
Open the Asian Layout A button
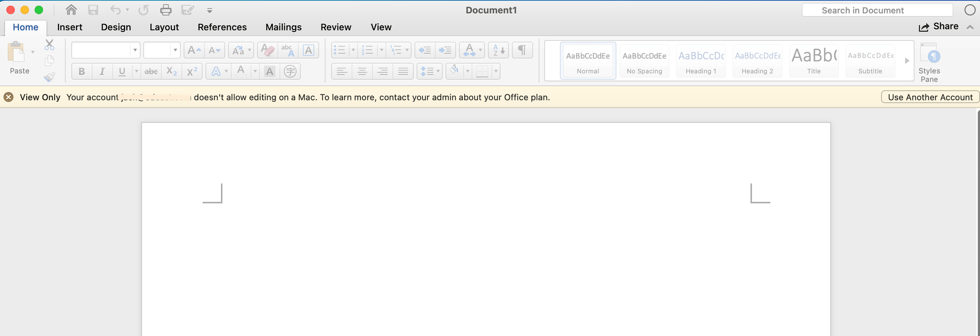(472, 50)
